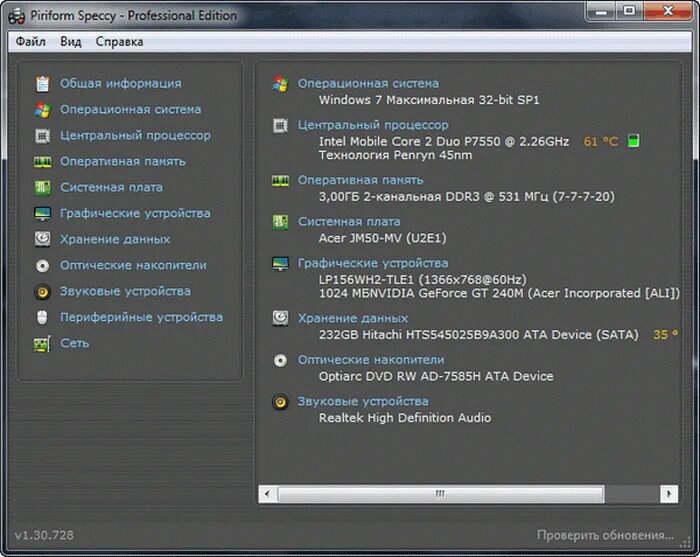Open Хранение данных heading link in summary
700x557 pixels.
(x=353, y=318)
